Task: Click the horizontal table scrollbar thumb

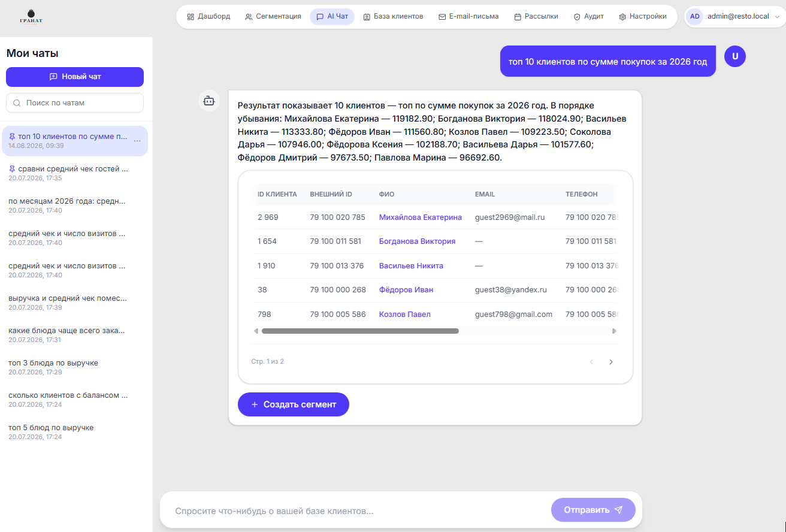Action: point(360,331)
